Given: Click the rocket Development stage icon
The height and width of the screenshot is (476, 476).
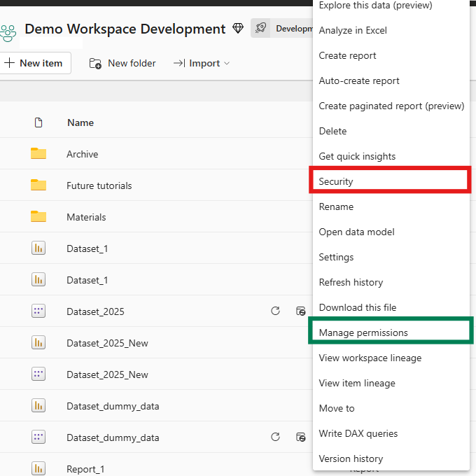Looking at the screenshot, I should 261,29.
